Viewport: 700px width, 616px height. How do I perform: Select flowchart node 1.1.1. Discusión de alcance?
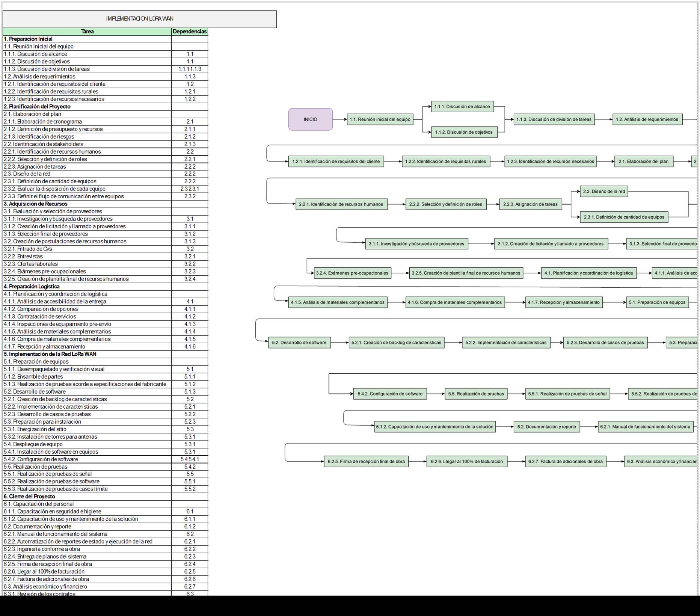click(x=462, y=107)
